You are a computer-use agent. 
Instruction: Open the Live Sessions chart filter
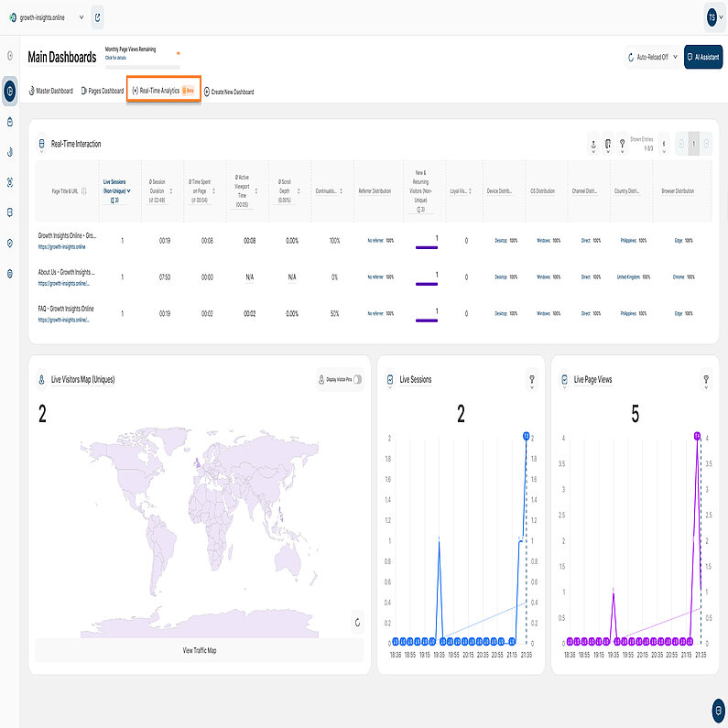tap(532, 380)
